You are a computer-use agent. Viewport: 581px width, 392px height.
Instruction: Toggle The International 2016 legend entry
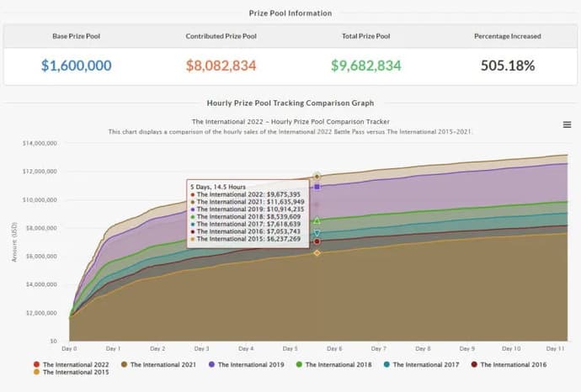tap(509, 364)
